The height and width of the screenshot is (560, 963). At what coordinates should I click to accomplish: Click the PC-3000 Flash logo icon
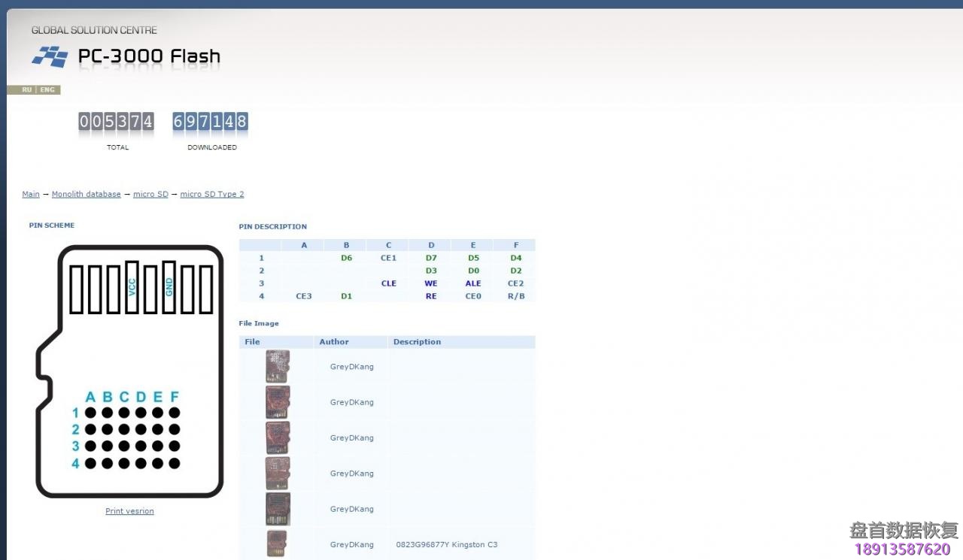[50, 56]
